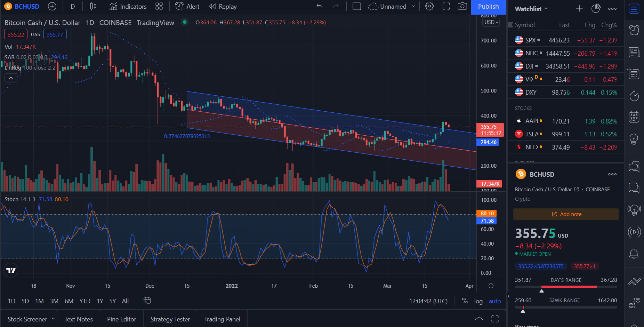
Task: Click the undo arrow in toolbar
Action: [320, 6]
